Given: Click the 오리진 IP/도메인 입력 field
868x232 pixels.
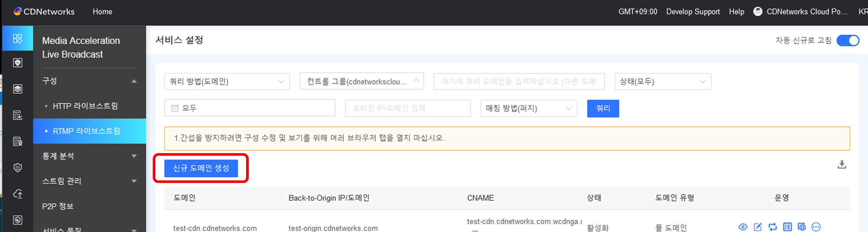Looking at the screenshot, I should point(408,108).
